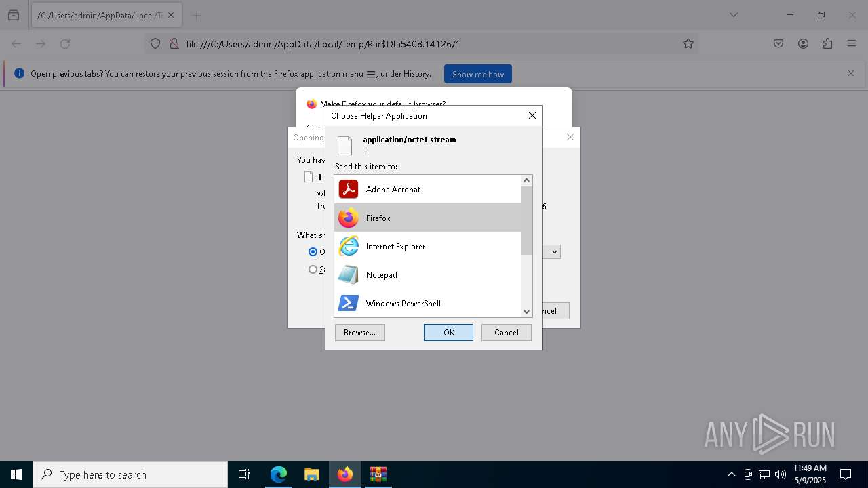Click the clock showing 11:49 AM
The height and width of the screenshot is (488, 868).
[x=810, y=468]
